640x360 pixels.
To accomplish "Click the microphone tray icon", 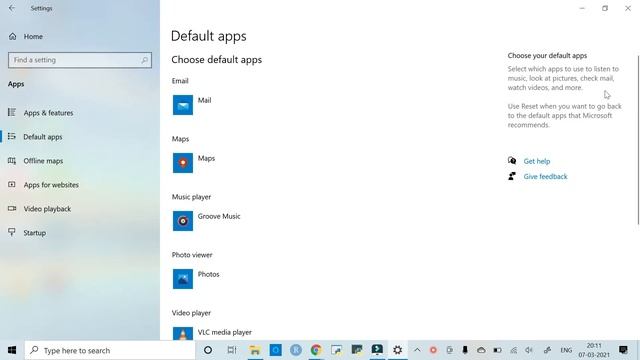I will (x=465, y=350).
